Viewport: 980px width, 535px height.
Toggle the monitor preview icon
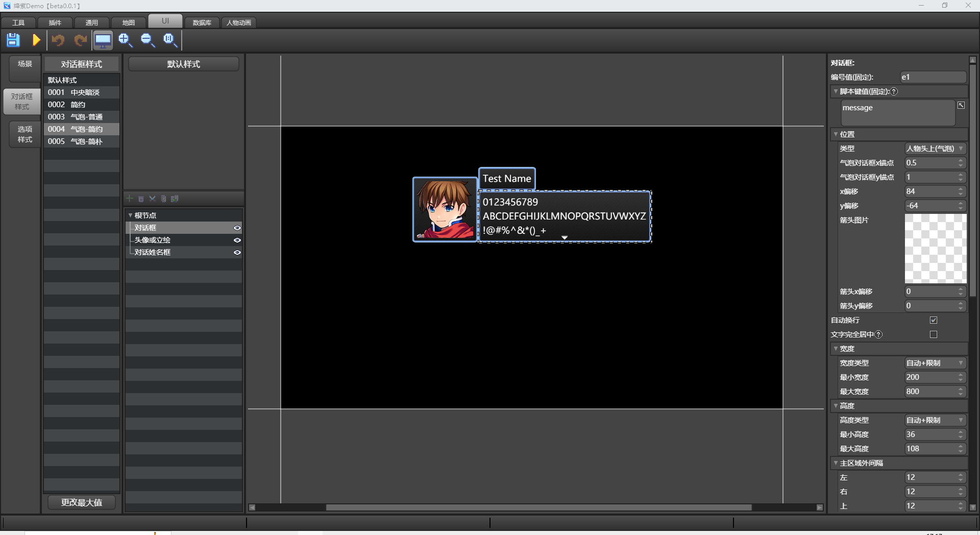pyautogui.click(x=103, y=40)
